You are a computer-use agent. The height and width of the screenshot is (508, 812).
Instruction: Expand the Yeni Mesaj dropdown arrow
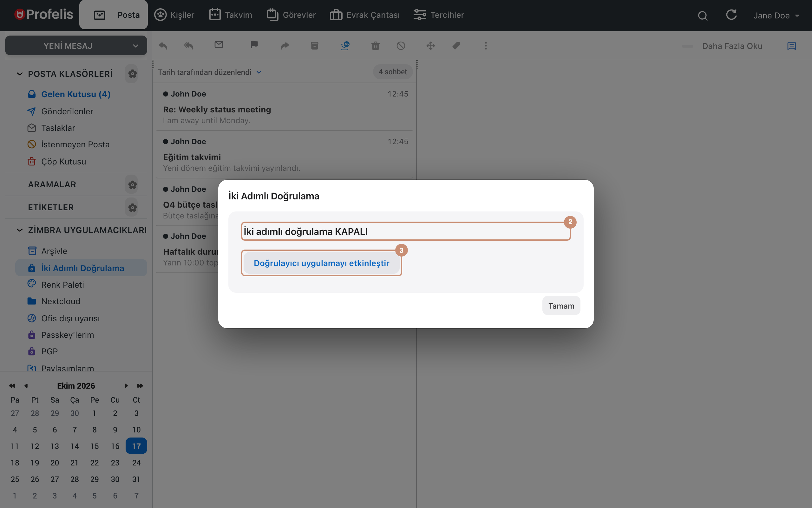point(135,46)
